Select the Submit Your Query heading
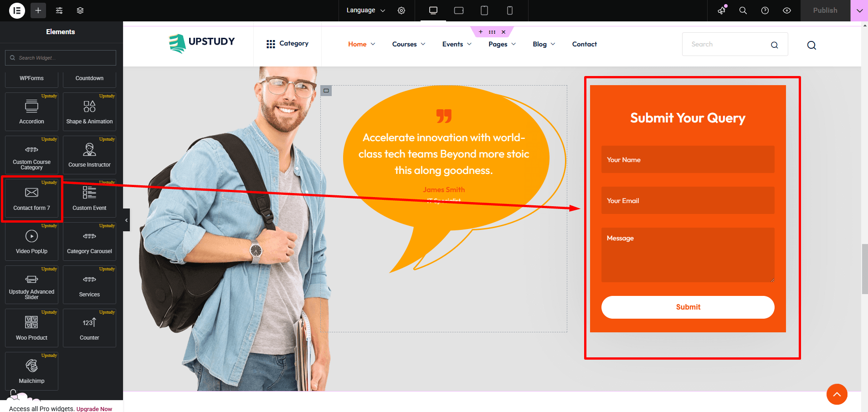The height and width of the screenshot is (412, 868). [688, 118]
